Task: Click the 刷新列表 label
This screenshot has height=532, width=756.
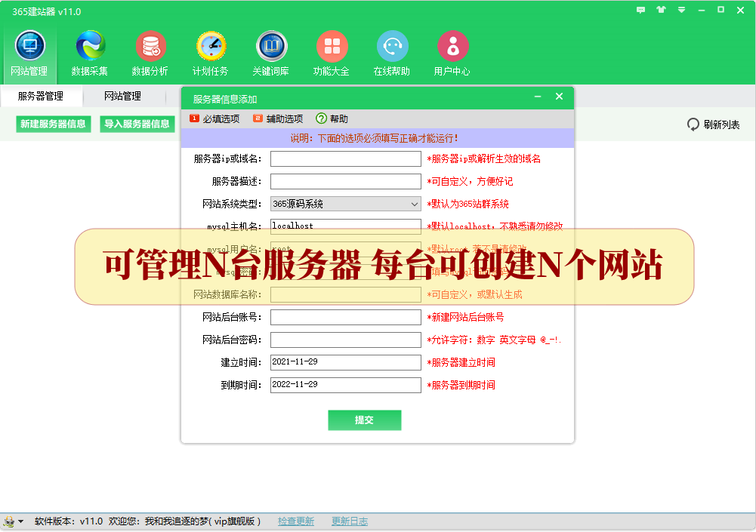Action: click(721, 125)
